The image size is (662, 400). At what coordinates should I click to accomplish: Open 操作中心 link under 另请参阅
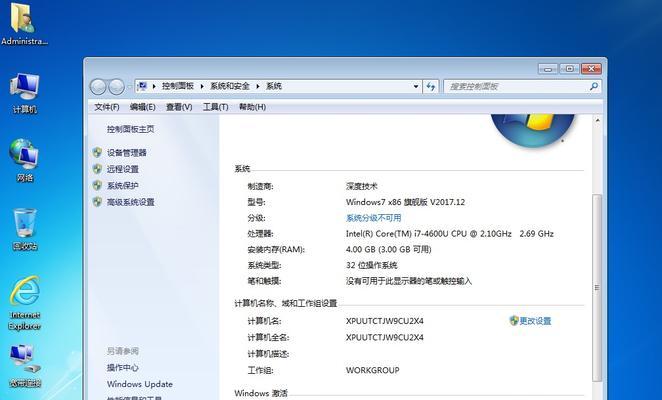point(122,367)
